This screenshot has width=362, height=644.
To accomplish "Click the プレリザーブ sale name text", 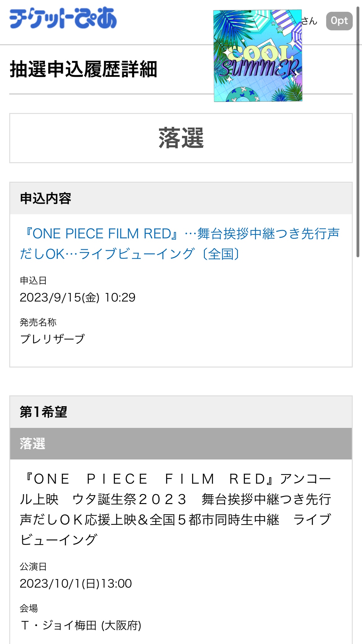I will [52, 339].
